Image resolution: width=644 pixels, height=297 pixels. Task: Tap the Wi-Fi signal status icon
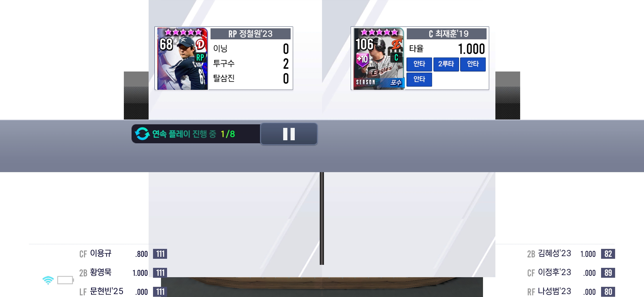pos(48,280)
